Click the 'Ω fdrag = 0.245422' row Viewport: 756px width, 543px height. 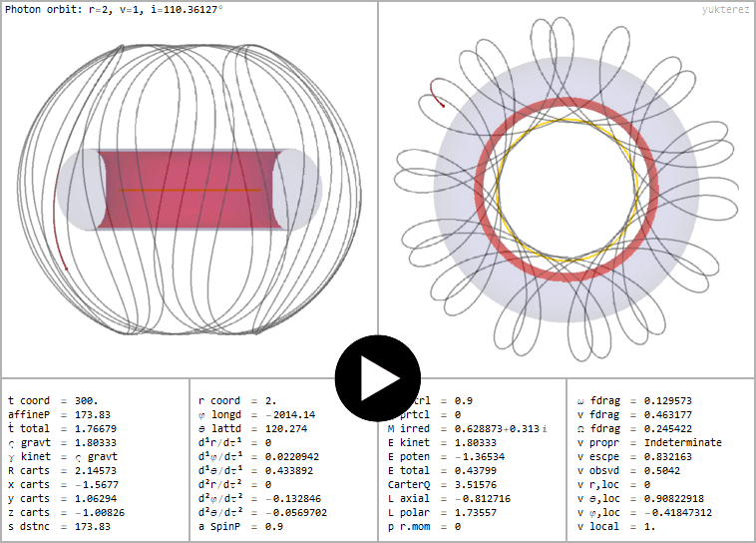[x=634, y=428]
